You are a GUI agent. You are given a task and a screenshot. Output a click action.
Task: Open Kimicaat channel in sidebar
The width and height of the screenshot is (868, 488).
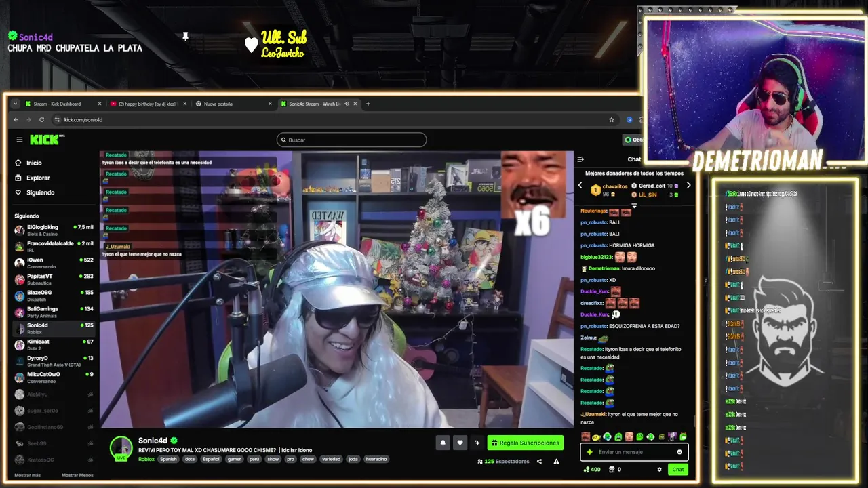[x=54, y=344]
